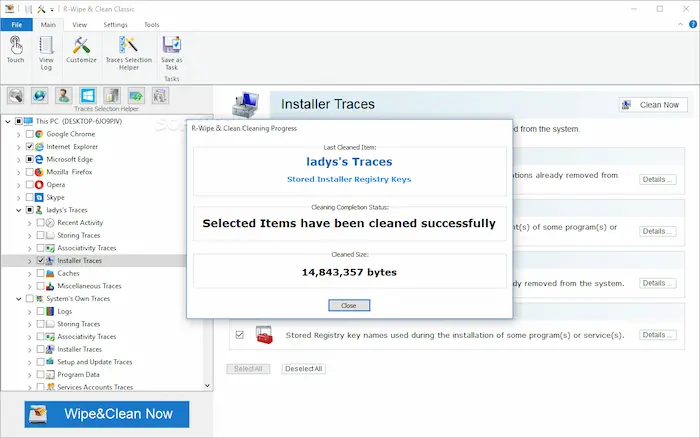Select 'Storing Traces' under System's Own Traces

coord(79,324)
